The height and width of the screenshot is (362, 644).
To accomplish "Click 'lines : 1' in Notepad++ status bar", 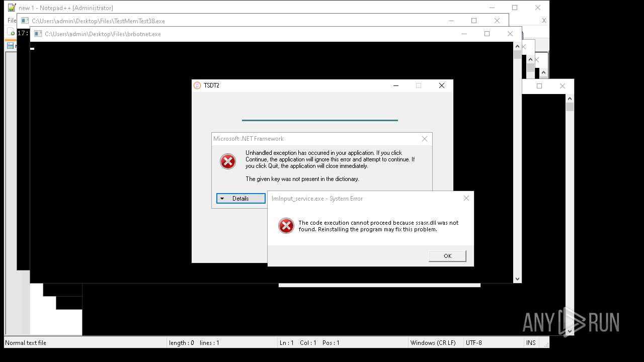I will pos(209,343).
